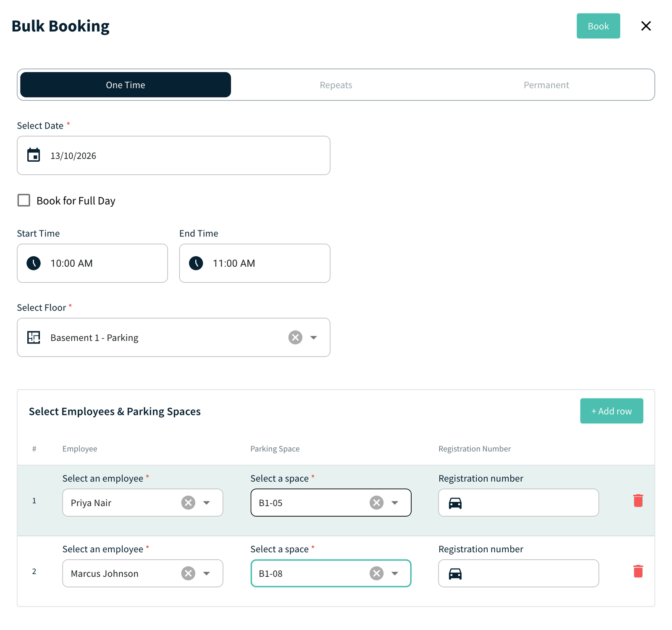Viewport: 672px width, 630px height.
Task: Click the Select Floor label
Action: [x=42, y=307]
